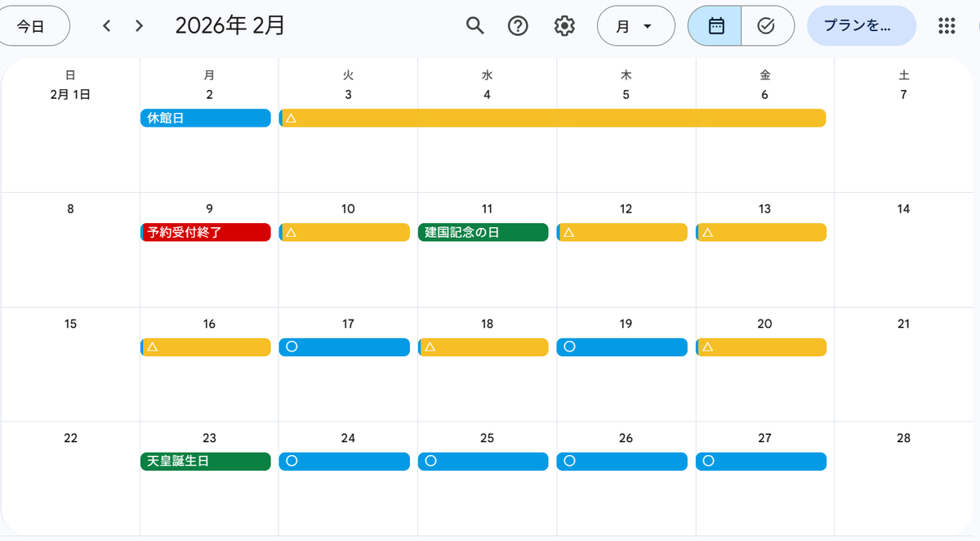Image resolution: width=980 pixels, height=541 pixels.
Task: Select date number 11
Action: coord(487,208)
